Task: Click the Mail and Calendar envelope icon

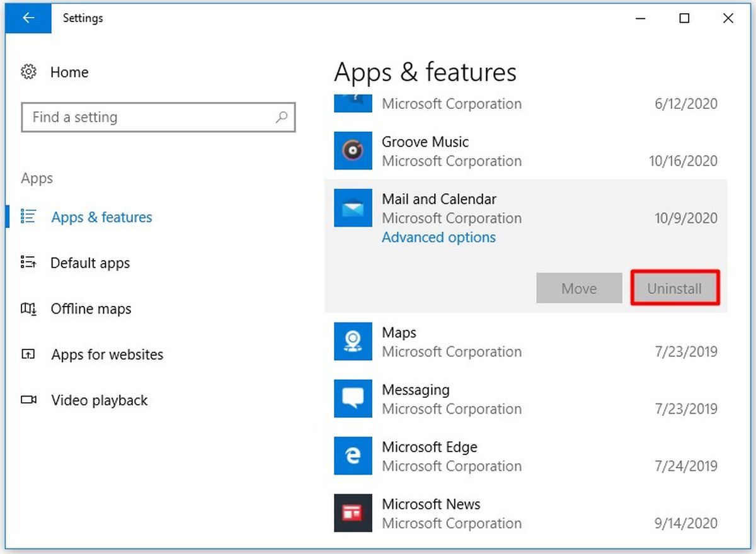Action: point(353,207)
